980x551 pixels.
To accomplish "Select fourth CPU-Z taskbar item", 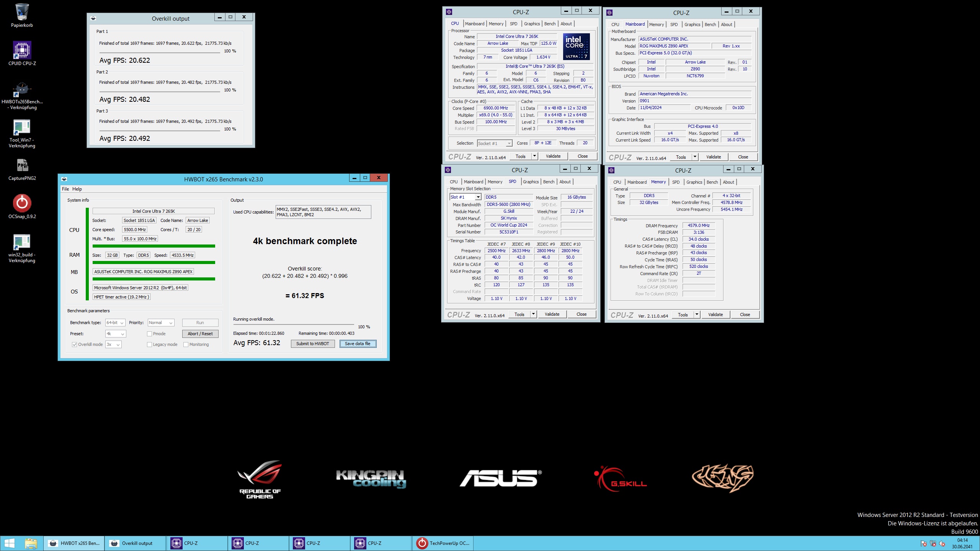I will [x=381, y=543].
